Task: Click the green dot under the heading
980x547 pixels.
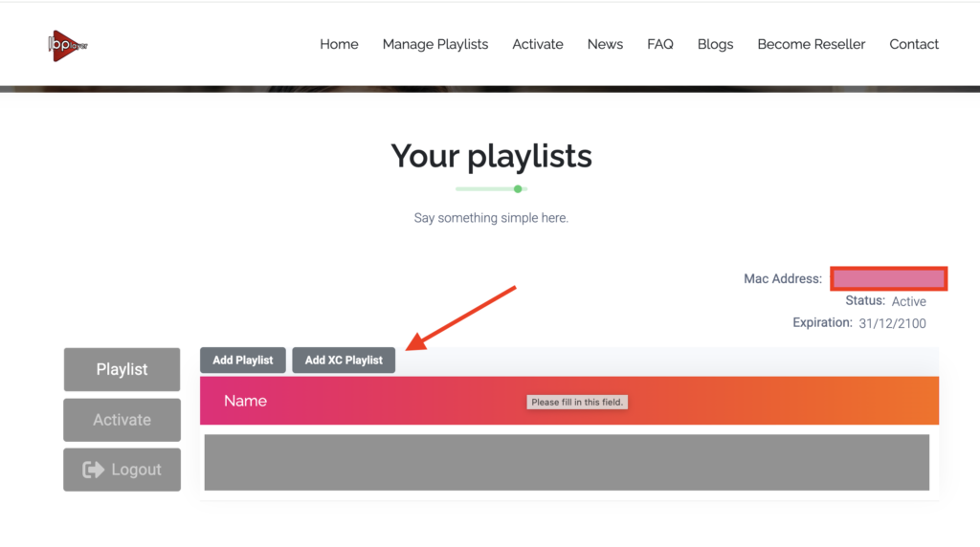Action: tap(518, 188)
